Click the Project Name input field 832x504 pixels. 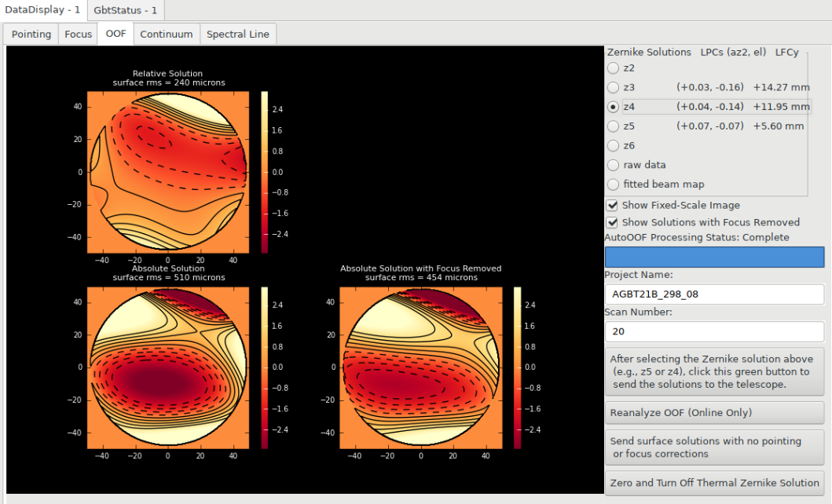pyautogui.click(x=714, y=294)
